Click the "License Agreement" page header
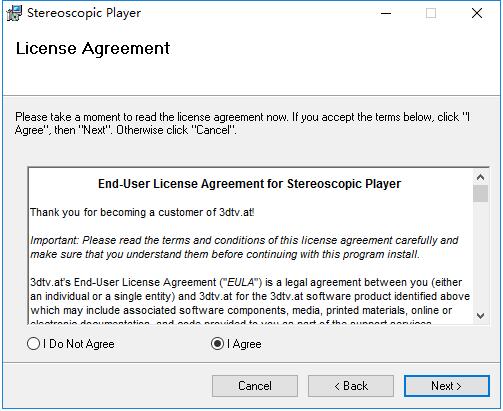The image size is (503, 411). click(x=93, y=49)
